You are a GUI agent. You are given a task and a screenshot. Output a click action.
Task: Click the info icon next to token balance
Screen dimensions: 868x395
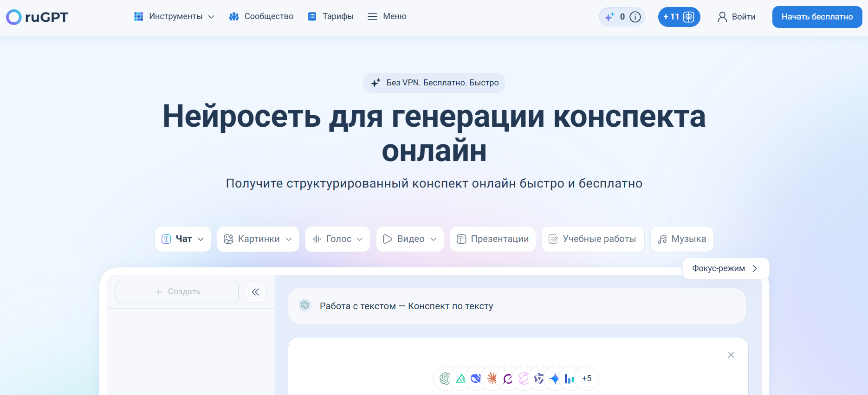(x=635, y=17)
